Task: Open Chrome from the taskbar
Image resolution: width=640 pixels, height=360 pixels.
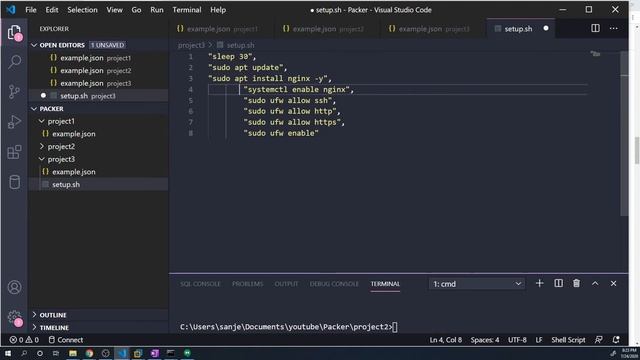Action: point(89,353)
